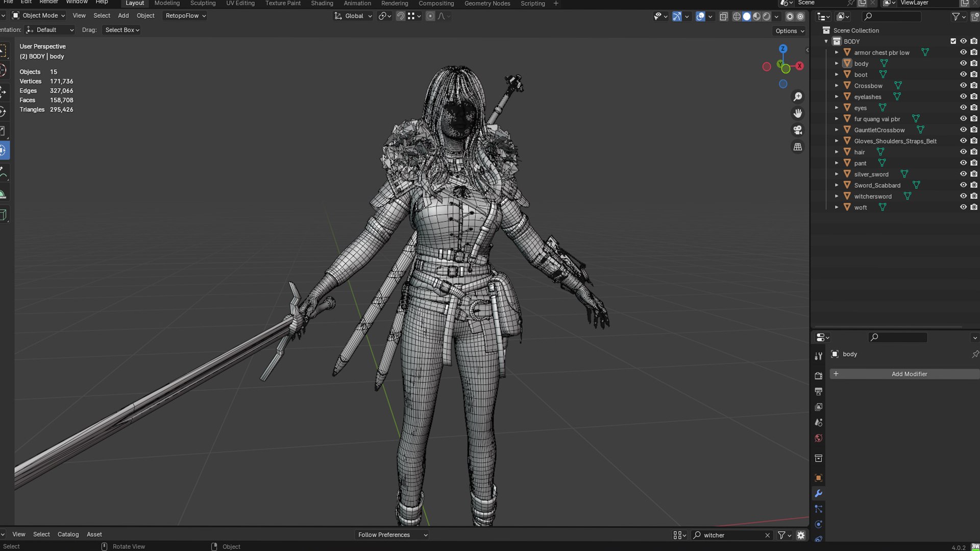Screen dimensions: 980x551
Task: Open Follow Preferences dropdown
Action: [392, 535]
